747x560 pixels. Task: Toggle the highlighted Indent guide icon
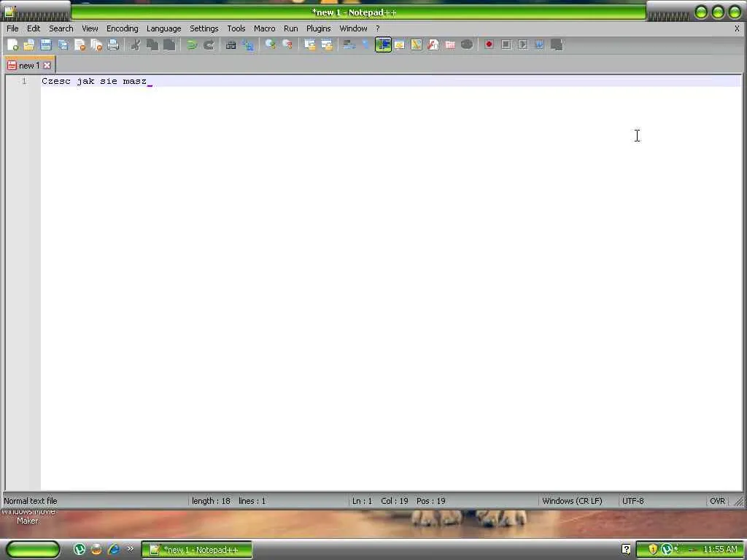click(x=383, y=44)
